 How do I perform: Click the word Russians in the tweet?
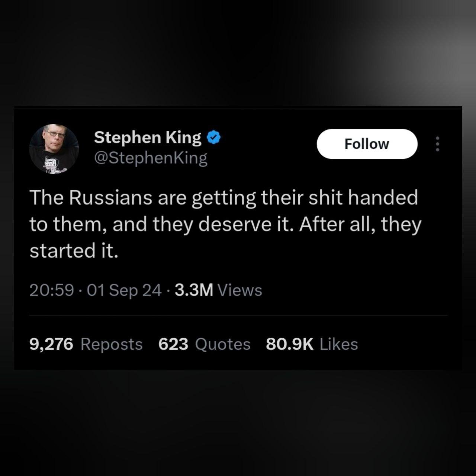[x=110, y=197]
